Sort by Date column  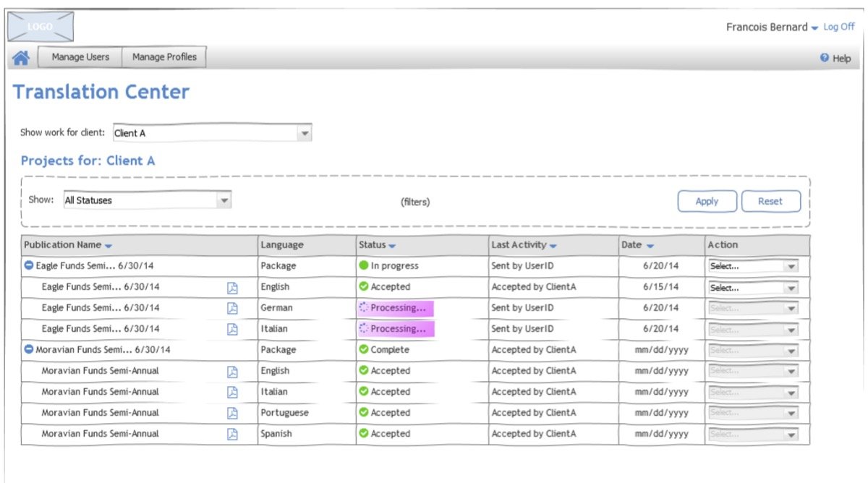coord(650,247)
